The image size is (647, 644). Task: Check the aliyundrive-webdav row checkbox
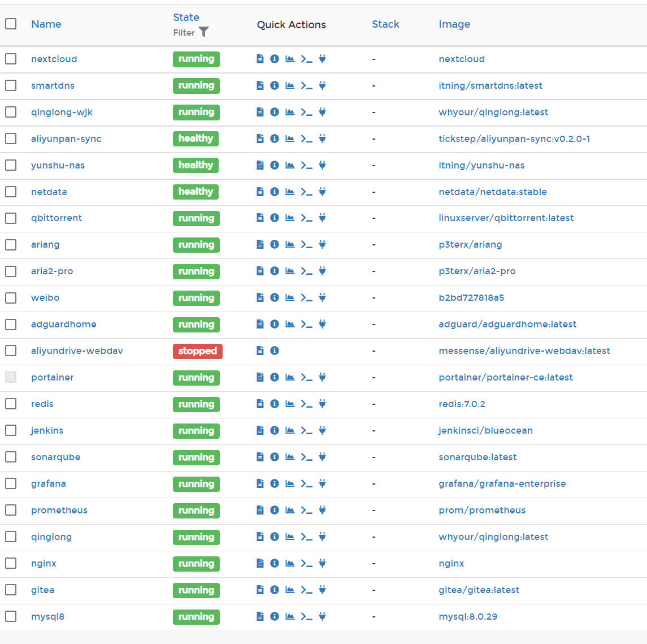[11, 351]
